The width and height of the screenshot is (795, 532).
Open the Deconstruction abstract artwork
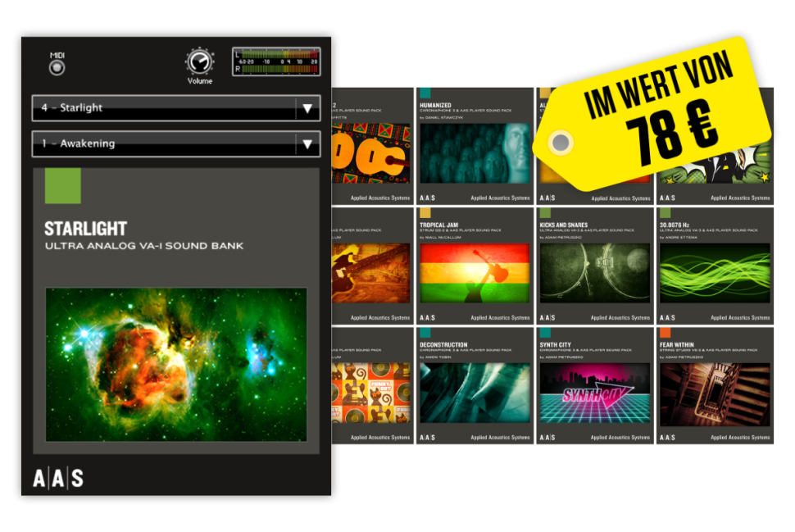point(475,393)
